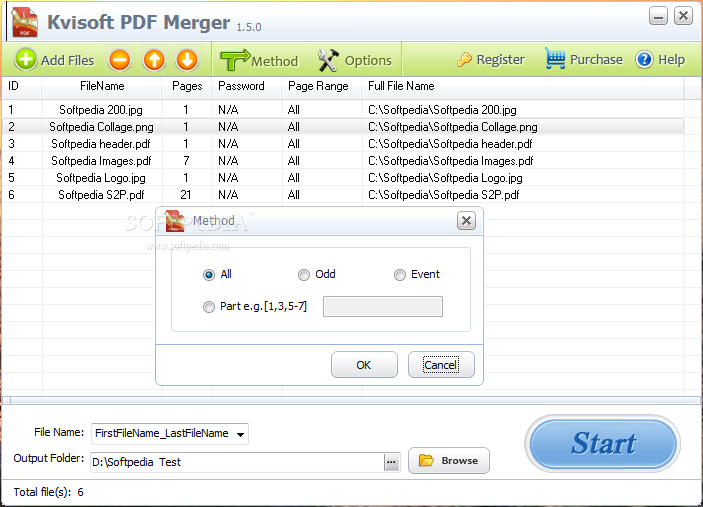This screenshot has height=507, width=703.
Task: Select row Softpedia 200.jpg
Action: [x=343, y=110]
